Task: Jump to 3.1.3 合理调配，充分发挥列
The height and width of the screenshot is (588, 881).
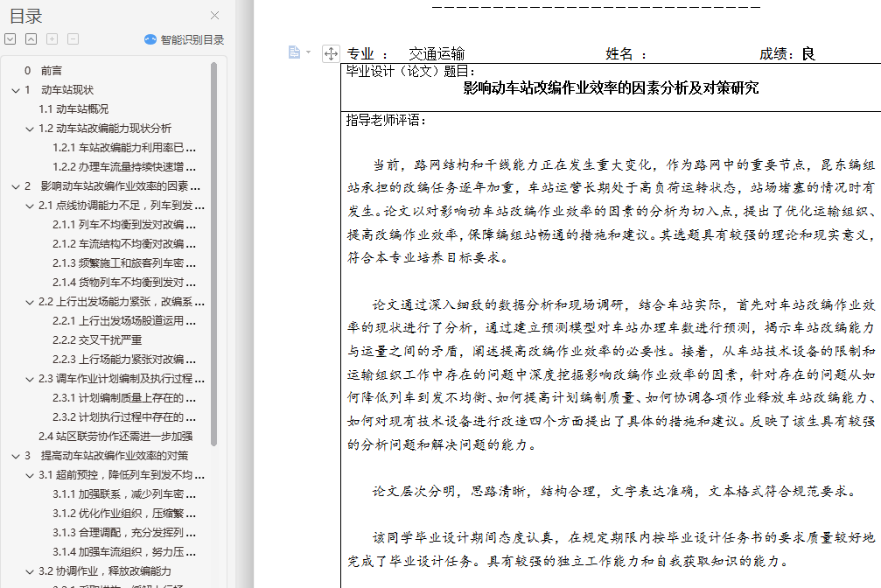Action: pos(124,532)
